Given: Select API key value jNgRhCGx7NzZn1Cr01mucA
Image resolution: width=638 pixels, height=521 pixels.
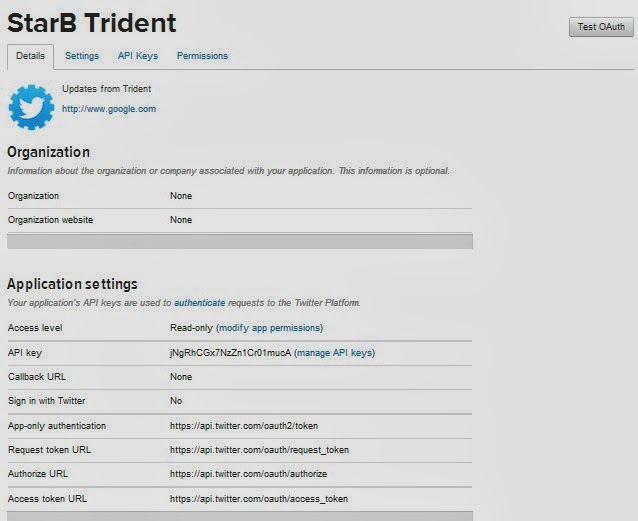Looking at the screenshot, I should 231,352.
